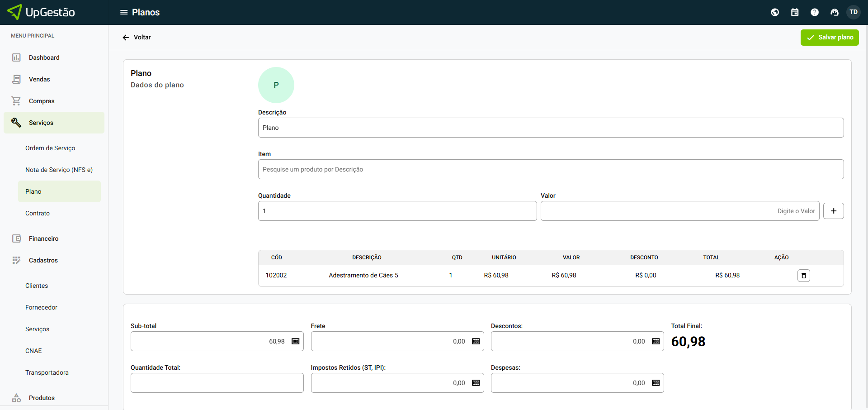The width and height of the screenshot is (868, 410).
Task: Open calculator icon in Sub-total field
Action: point(296,341)
